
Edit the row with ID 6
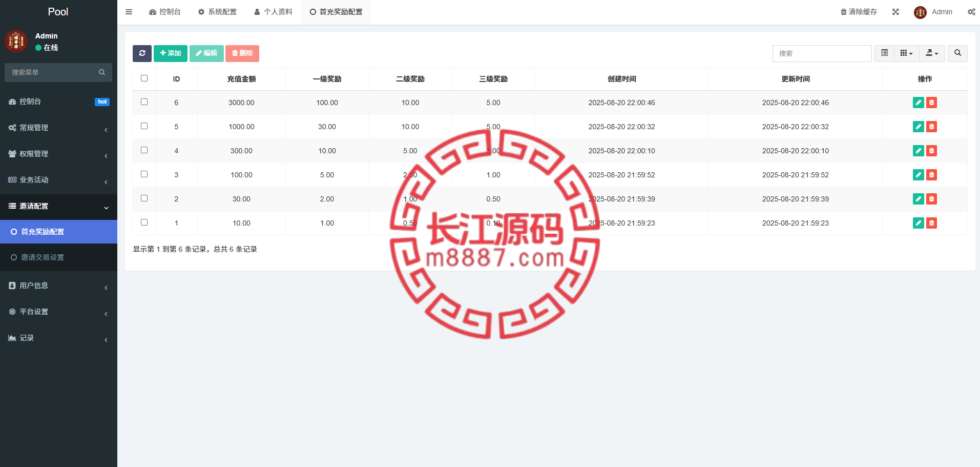pyautogui.click(x=919, y=103)
